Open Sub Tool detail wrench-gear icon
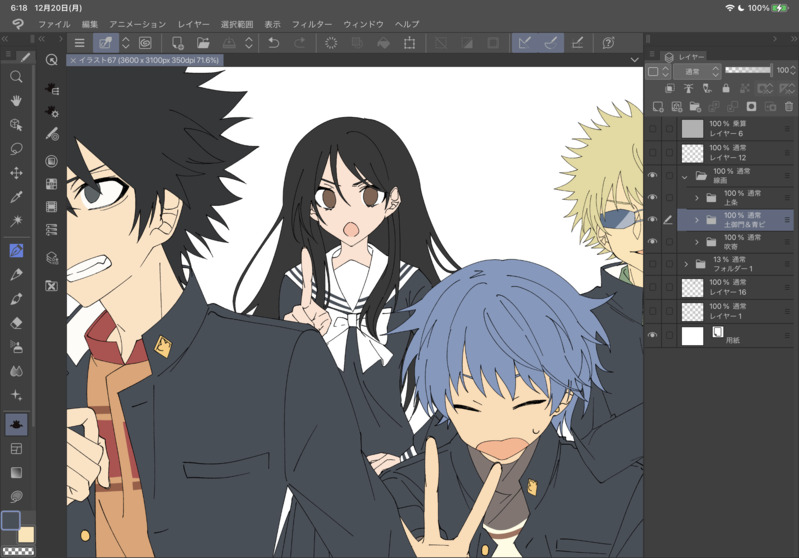Viewport: 799px width, 558px height. [51, 112]
